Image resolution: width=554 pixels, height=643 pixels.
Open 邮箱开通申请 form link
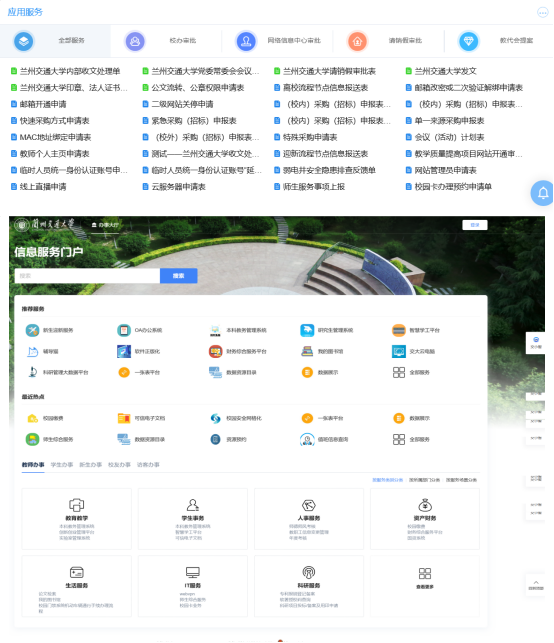[x=43, y=104]
